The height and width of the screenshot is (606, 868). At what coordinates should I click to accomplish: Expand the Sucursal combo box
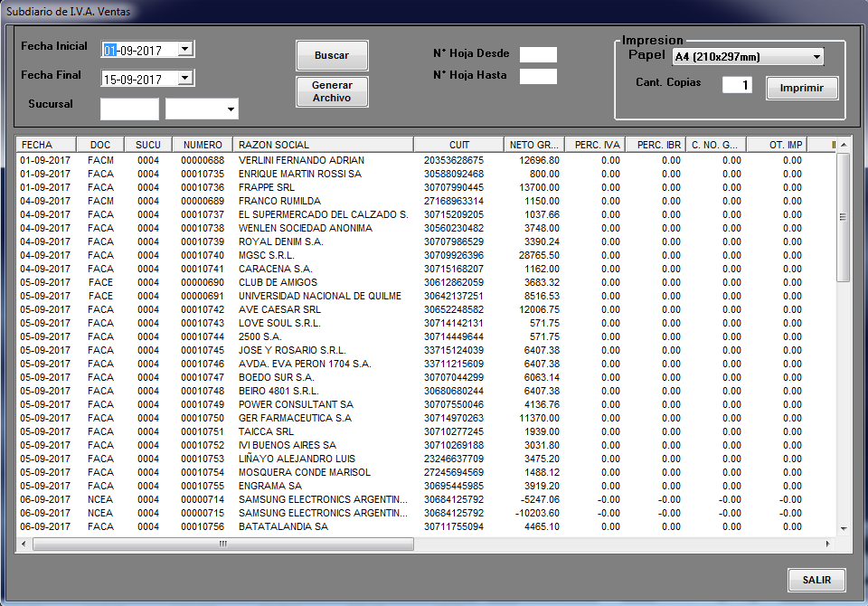231,109
